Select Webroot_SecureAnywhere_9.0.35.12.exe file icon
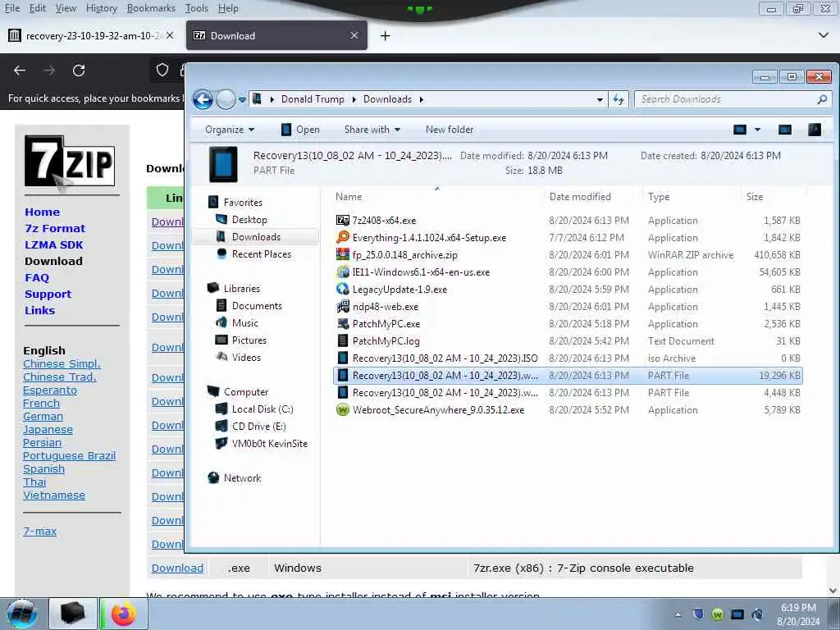This screenshot has height=630, width=840. (343, 410)
